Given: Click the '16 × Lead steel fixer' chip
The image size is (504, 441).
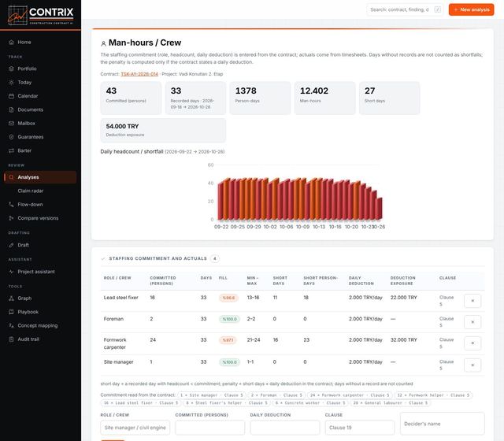Looking at the screenshot, I should pyautogui.click(x=140, y=402).
